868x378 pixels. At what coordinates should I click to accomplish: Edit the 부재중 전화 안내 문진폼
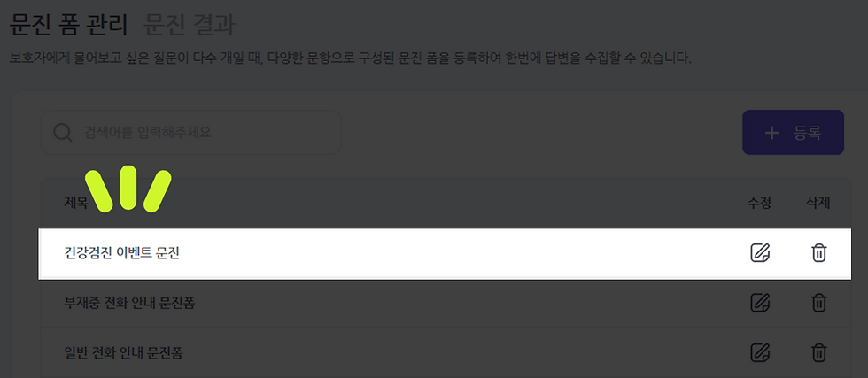pyautogui.click(x=760, y=303)
